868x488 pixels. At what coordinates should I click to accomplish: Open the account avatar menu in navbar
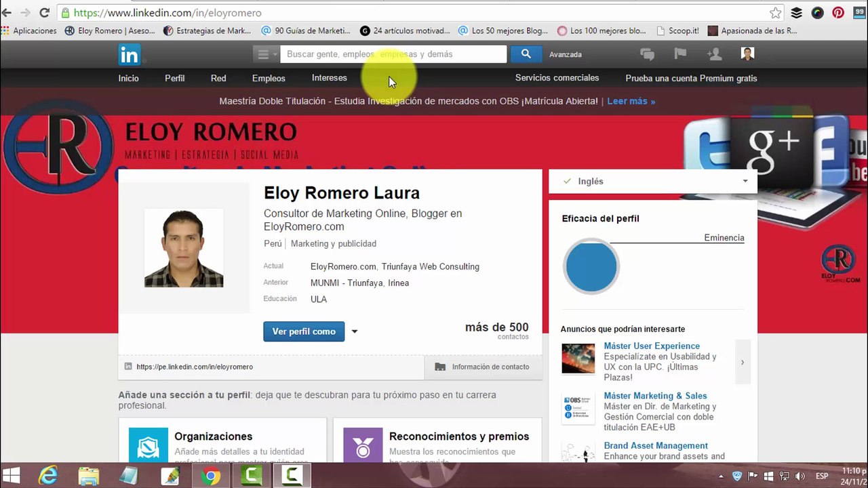click(x=747, y=54)
